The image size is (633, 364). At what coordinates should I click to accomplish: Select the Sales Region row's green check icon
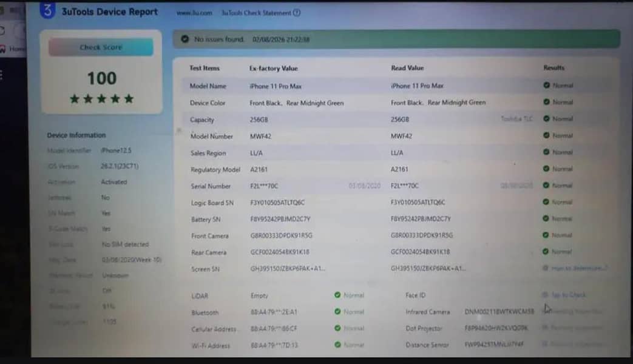click(x=546, y=152)
